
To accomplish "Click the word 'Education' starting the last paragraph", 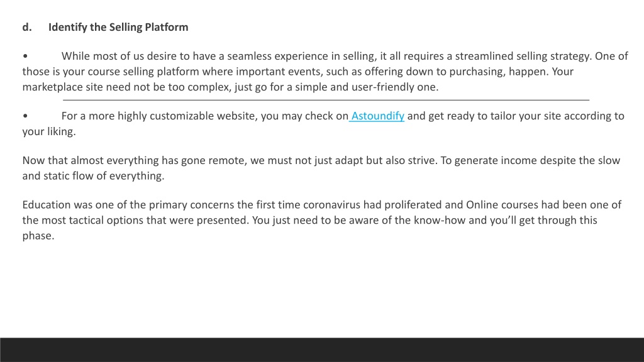I will point(47,205).
